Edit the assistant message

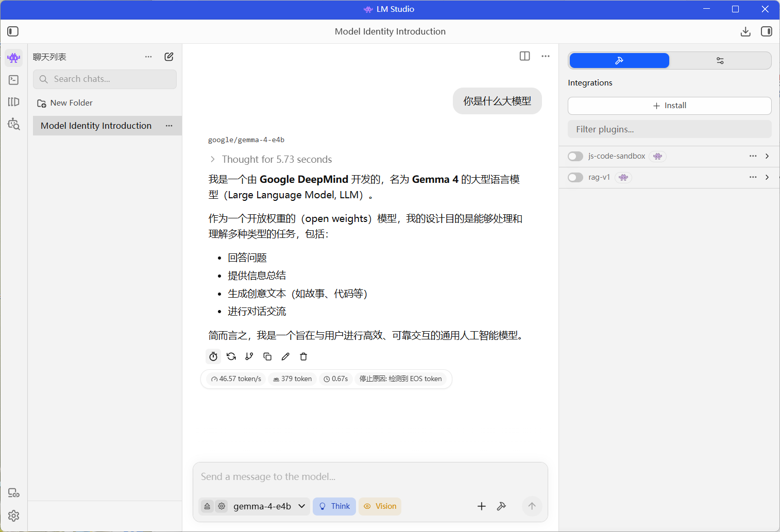(x=285, y=356)
